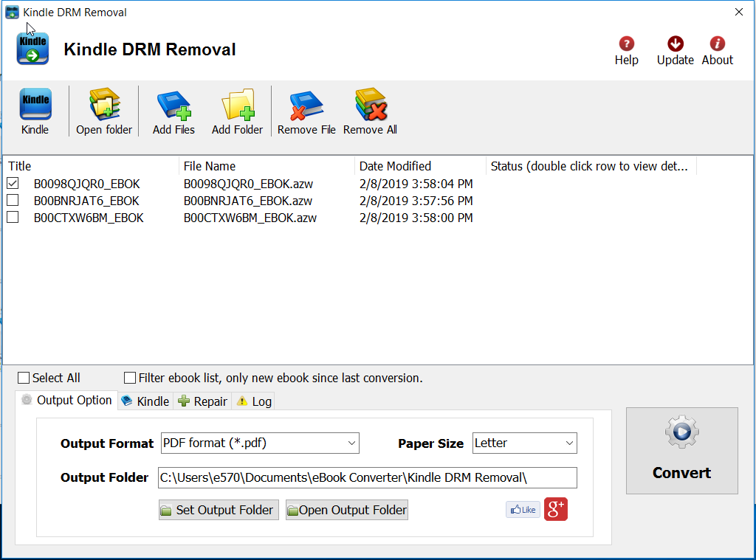Click the Add Files book icon

click(x=173, y=105)
